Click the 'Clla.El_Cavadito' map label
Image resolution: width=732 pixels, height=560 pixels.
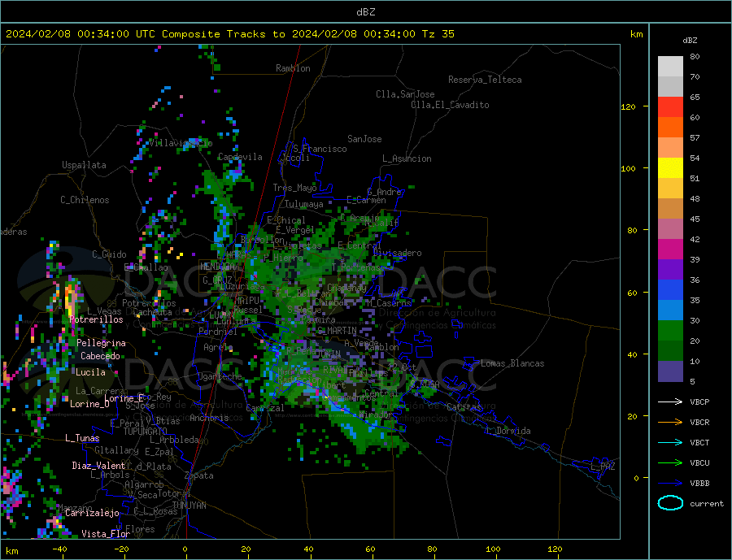point(450,105)
